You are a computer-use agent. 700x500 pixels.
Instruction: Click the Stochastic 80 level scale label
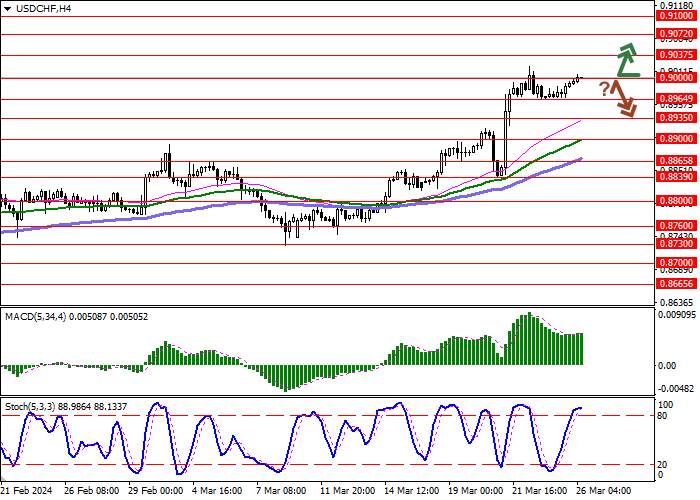click(662, 416)
